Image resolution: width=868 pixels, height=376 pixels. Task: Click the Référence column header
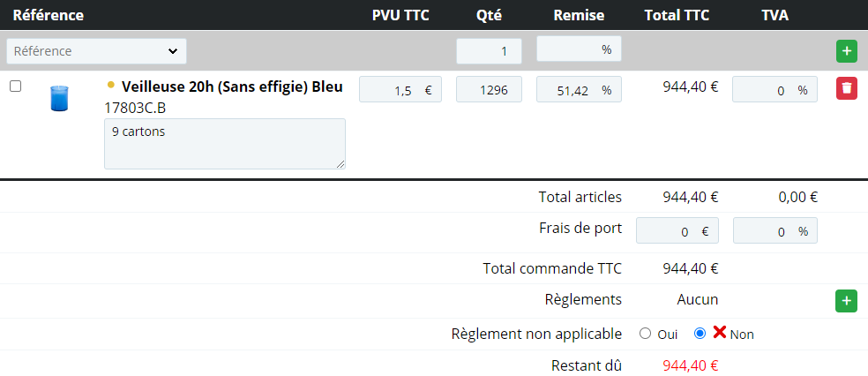(49, 15)
